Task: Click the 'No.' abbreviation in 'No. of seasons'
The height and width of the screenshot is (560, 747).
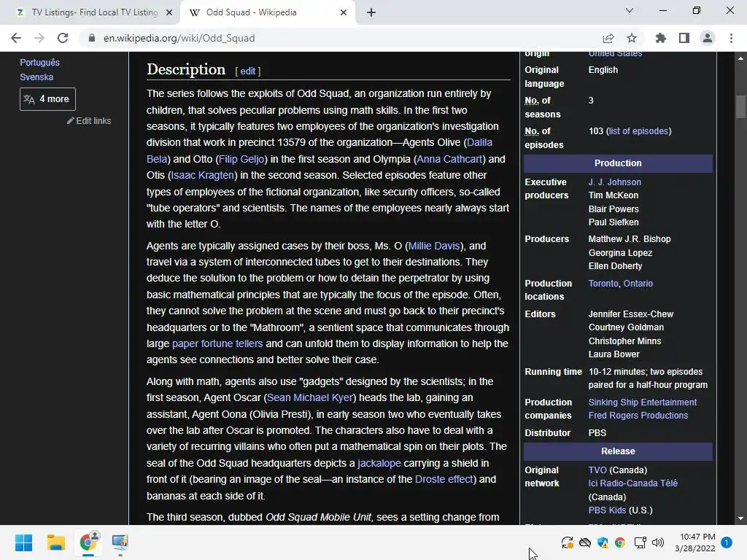Action: click(x=532, y=101)
